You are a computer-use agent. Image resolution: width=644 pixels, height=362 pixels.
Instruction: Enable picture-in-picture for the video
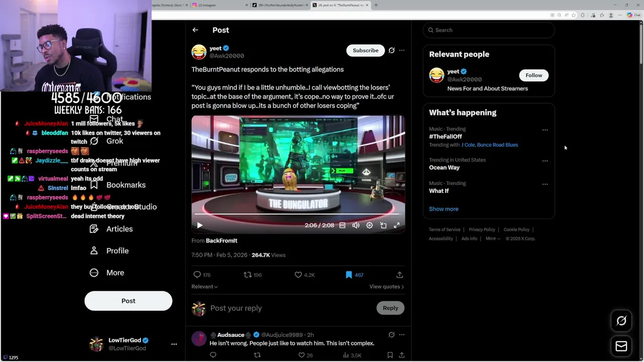[x=383, y=225]
